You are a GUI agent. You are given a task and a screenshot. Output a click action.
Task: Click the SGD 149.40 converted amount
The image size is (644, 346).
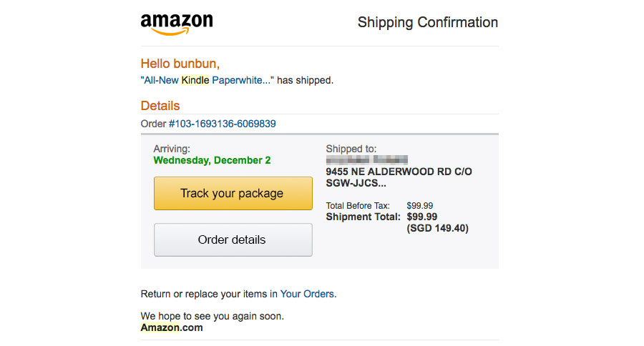pos(437,228)
